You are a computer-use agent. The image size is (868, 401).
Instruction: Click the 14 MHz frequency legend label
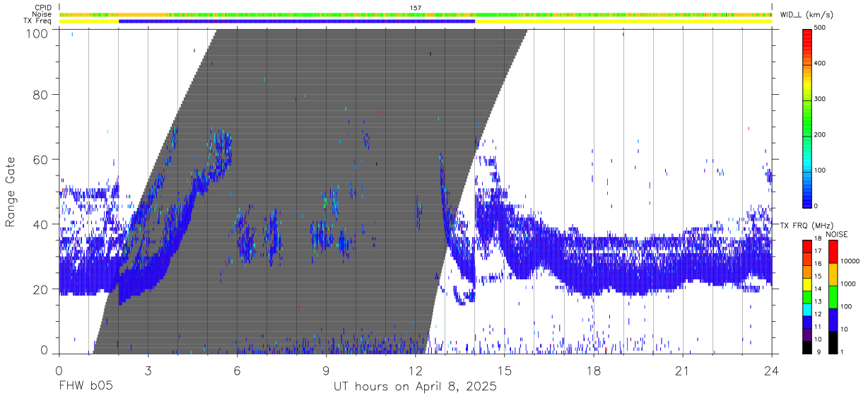tap(818, 290)
